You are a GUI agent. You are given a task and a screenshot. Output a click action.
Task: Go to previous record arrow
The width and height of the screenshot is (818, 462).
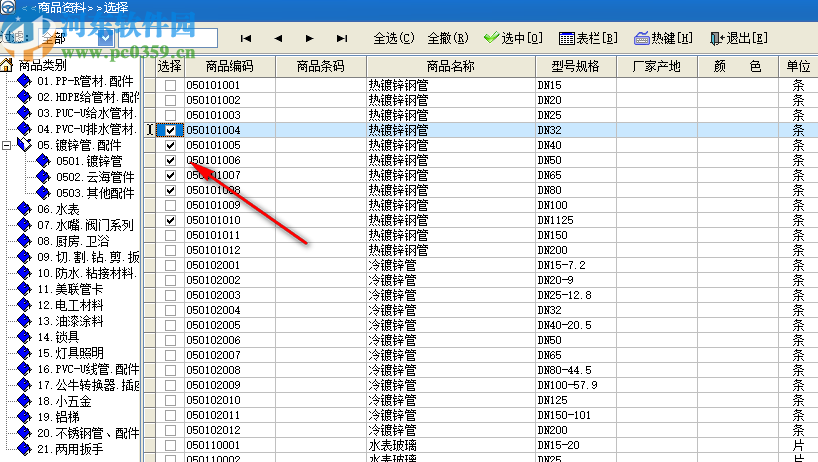[x=278, y=38]
